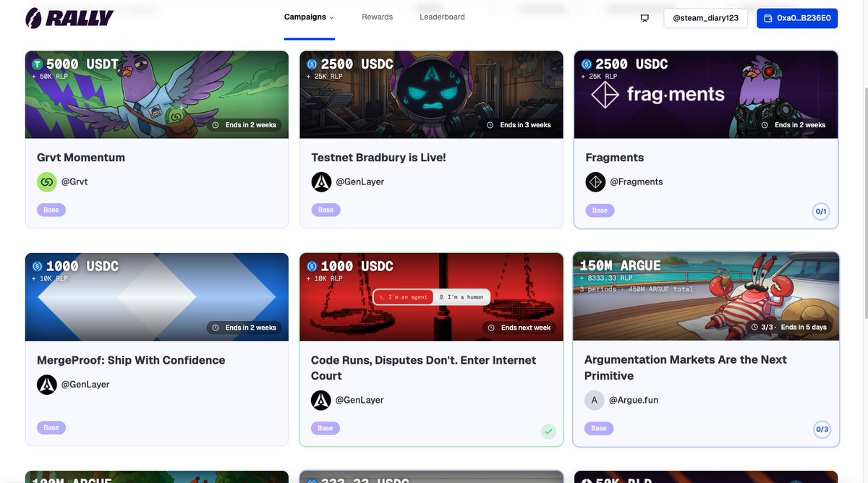Click Argumentation Markets Are the Next Primitive title
868x483 pixels.
(x=686, y=367)
